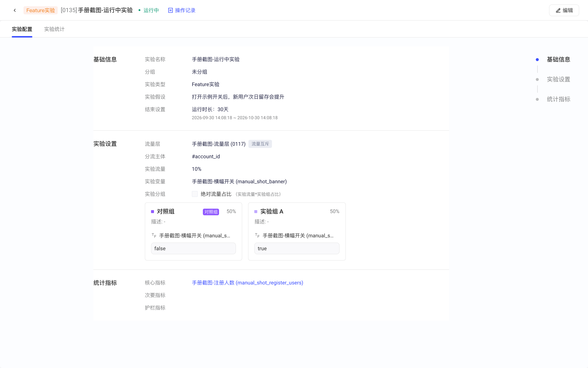Image resolution: width=588 pixels, height=368 pixels.
Task: Click the 50% value in 对照组 card
Action: 231,211
